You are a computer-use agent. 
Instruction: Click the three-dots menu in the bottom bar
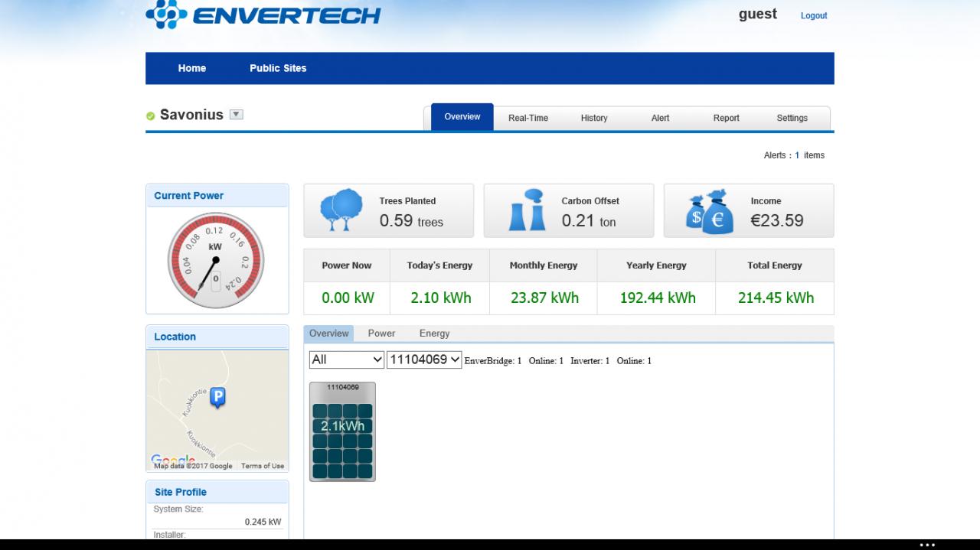[x=927, y=545]
